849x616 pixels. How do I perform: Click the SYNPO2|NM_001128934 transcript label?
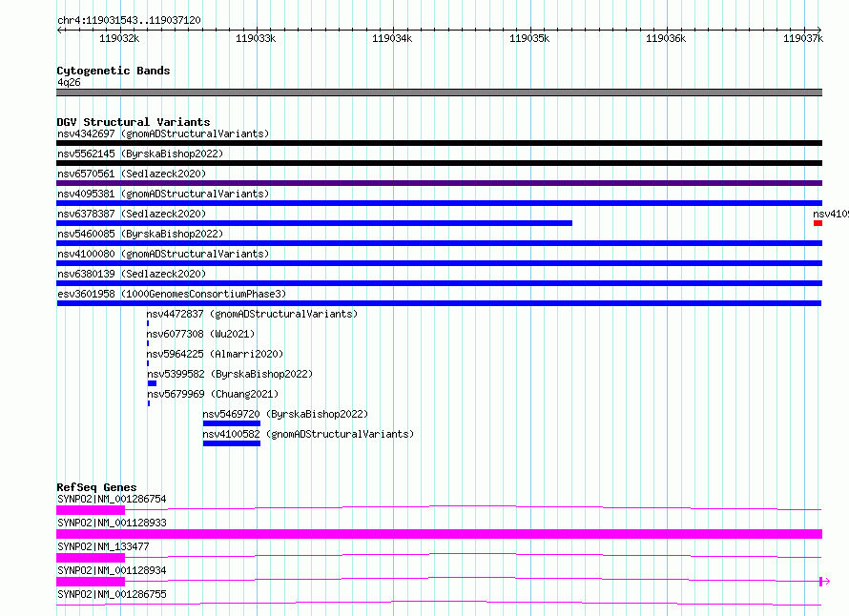(112, 570)
